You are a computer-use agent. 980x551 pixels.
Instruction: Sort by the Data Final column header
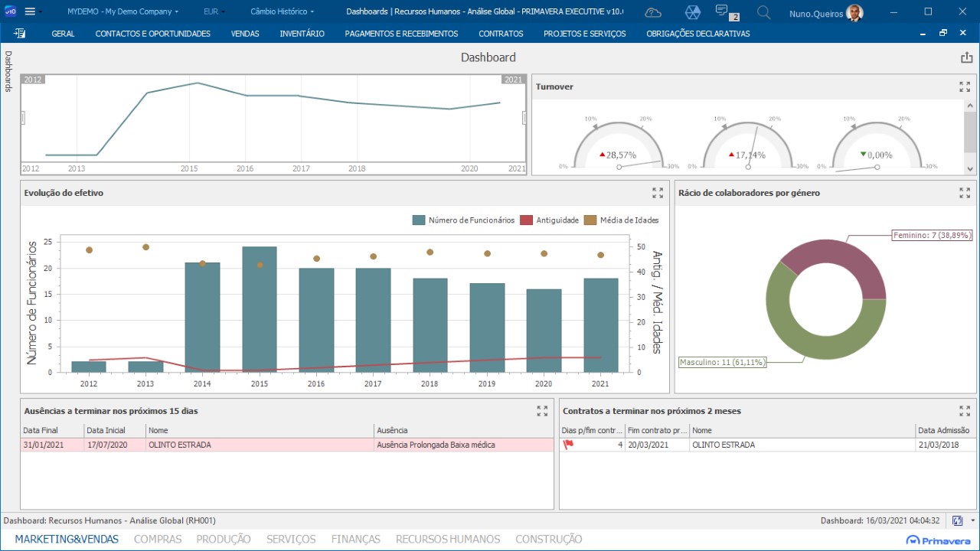pos(51,431)
